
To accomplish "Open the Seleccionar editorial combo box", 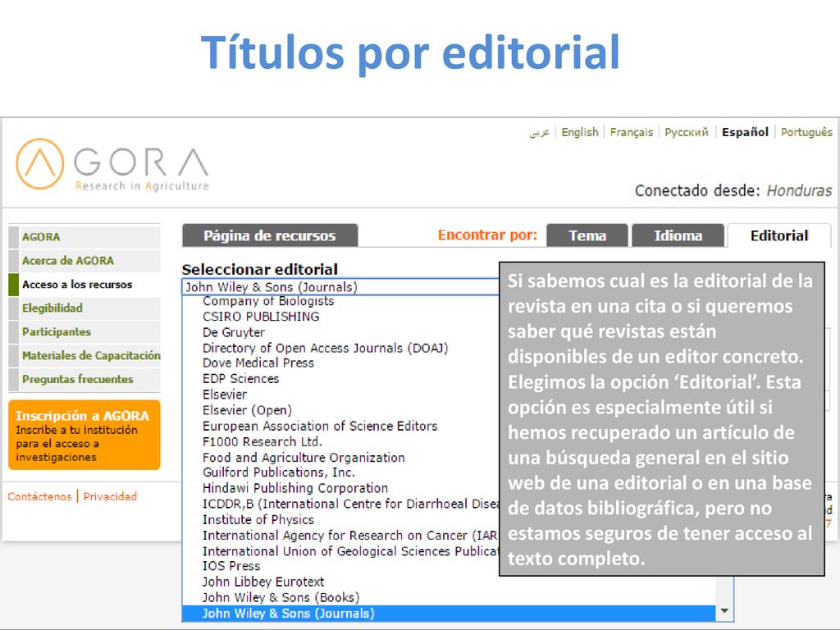I will (x=341, y=287).
